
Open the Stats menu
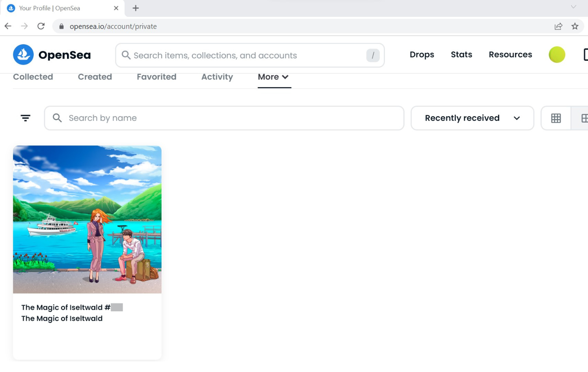click(x=461, y=54)
